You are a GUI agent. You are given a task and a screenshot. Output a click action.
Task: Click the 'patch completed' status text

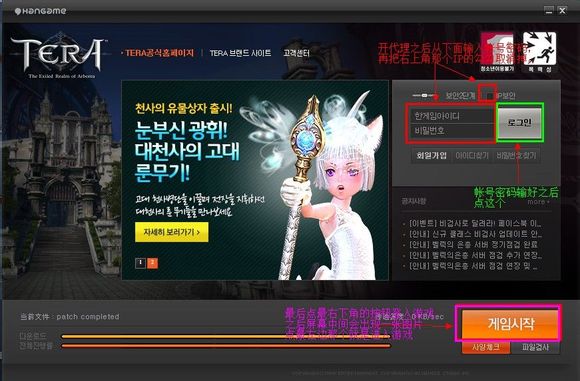[88, 317]
